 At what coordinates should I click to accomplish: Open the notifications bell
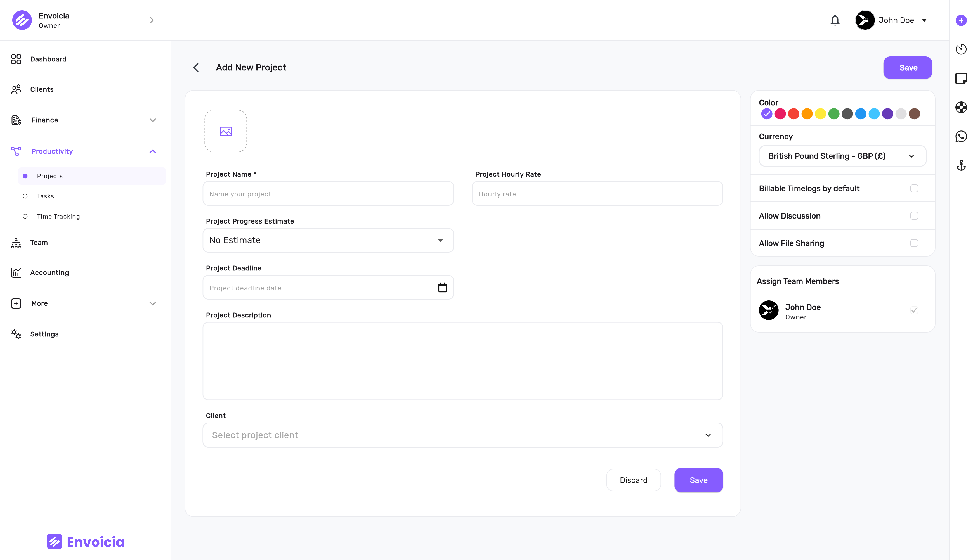[835, 20]
